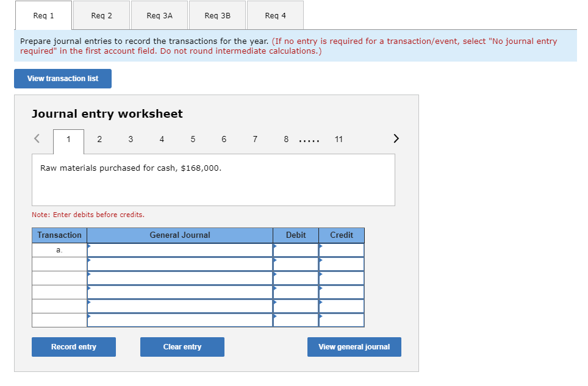Click the Clear entry button
Viewport: 588px width, 386px height.
(182, 347)
